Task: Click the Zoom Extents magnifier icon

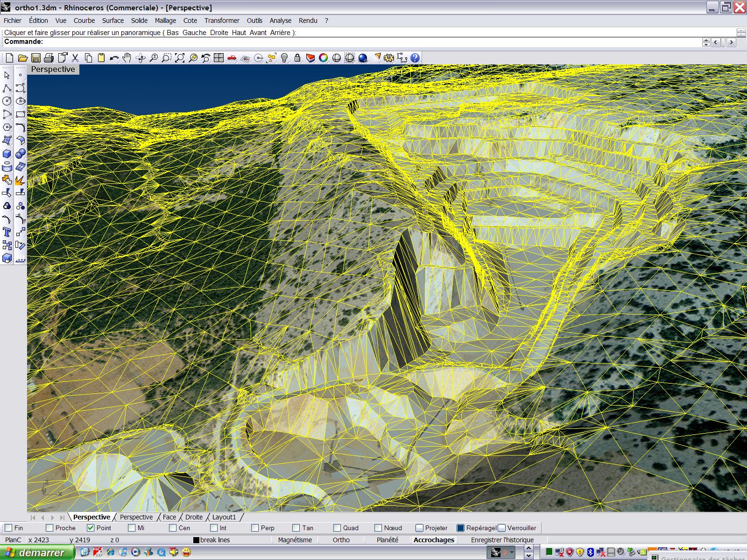Action: click(180, 58)
